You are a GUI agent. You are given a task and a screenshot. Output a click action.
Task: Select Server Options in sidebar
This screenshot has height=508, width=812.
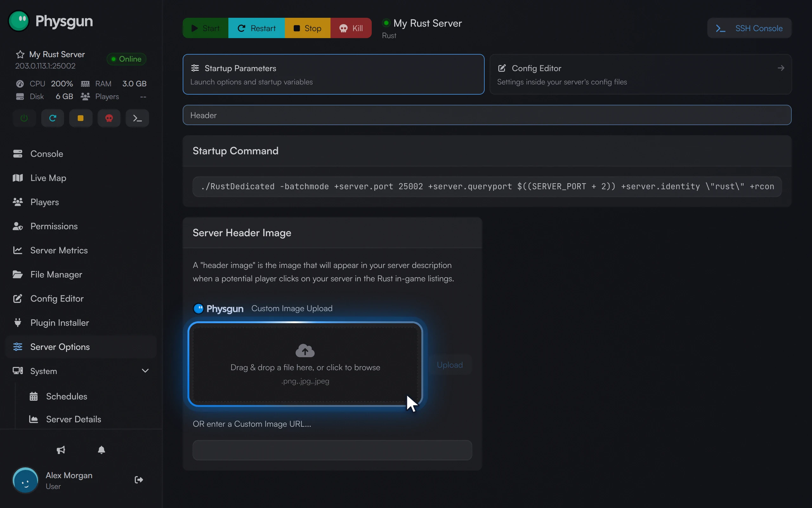coord(81,347)
